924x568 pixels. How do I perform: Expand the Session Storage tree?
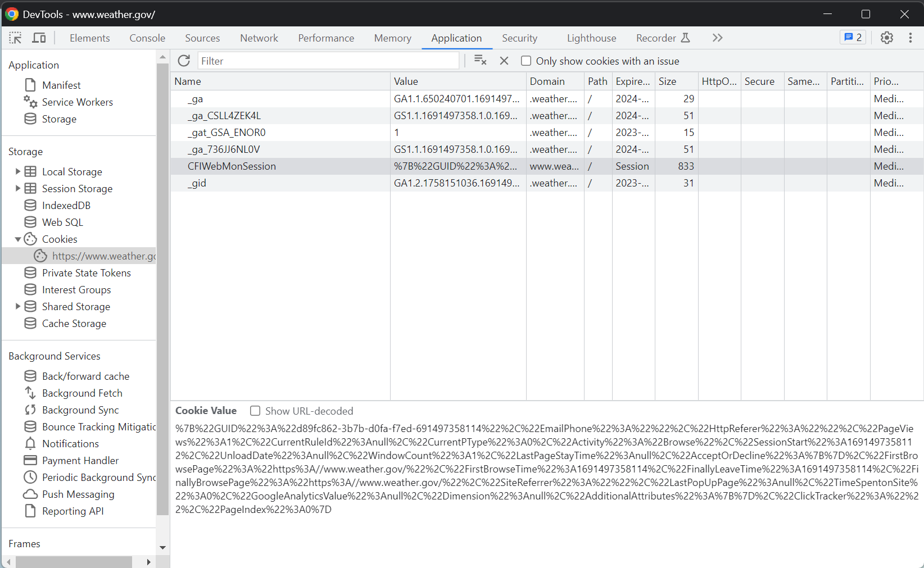coord(17,188)
